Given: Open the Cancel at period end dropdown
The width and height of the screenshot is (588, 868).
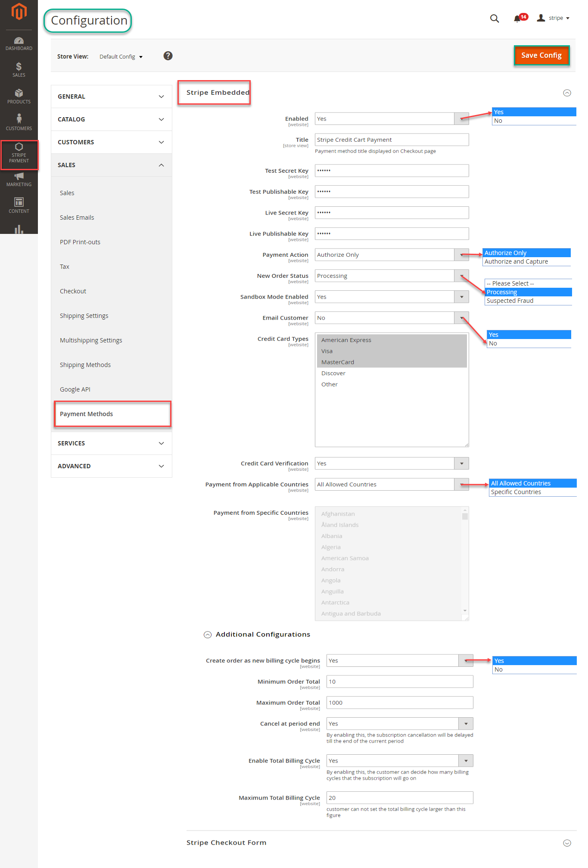Looking at the screenshot, I should point(399,724).
